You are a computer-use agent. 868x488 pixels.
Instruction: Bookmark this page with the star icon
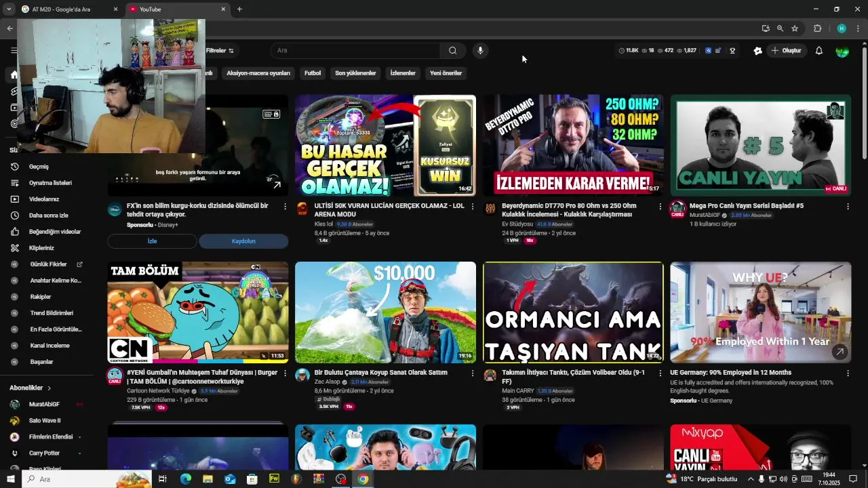(795, 28)
